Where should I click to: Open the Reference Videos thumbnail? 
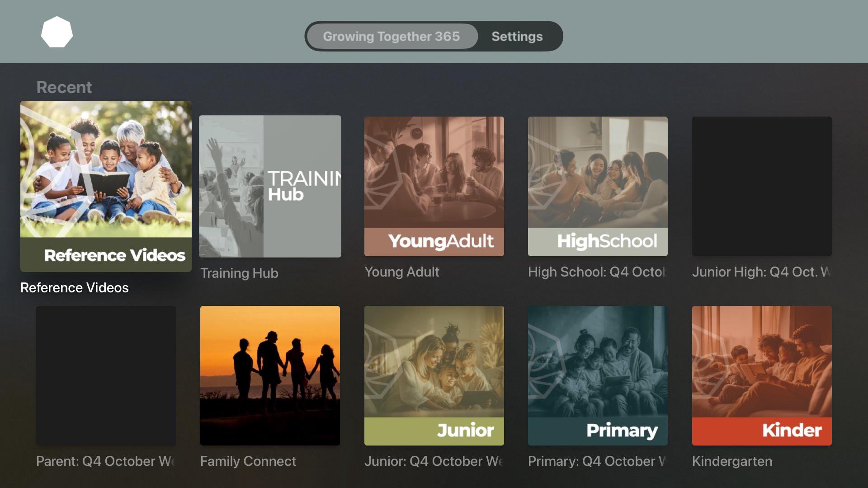click(106, 186)
